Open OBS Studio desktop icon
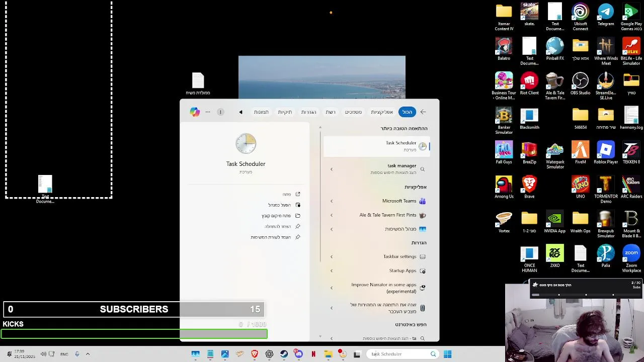Viewport: 644px width, 362px height. (x=580, y=83)
